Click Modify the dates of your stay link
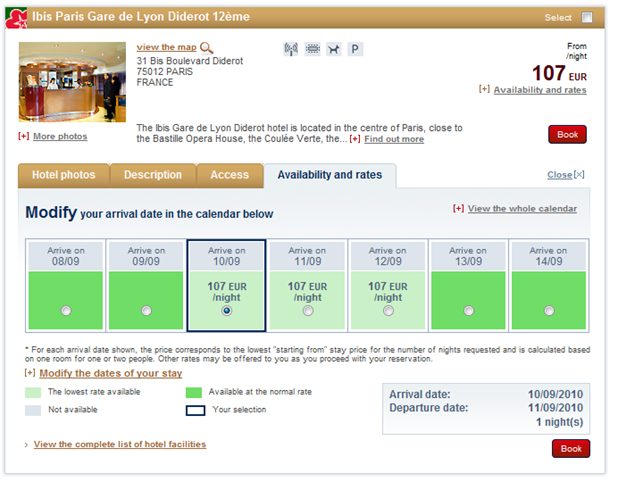The height and width of the screenshot is (482, 618). click(111, 373)
